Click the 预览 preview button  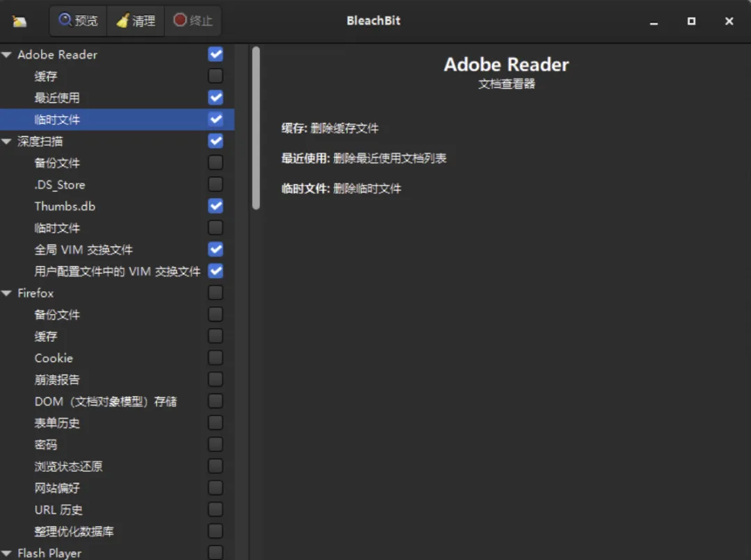pos(78,21)
